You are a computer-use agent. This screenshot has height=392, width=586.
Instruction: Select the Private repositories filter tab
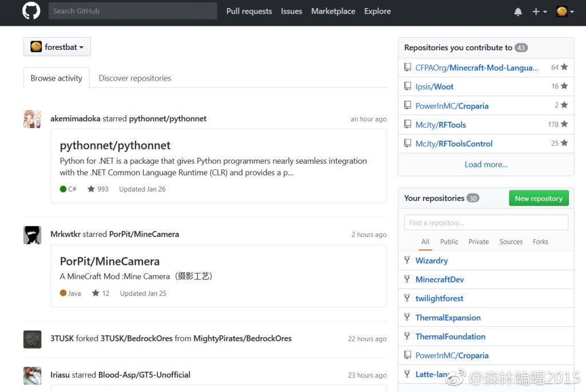point(478,241)
